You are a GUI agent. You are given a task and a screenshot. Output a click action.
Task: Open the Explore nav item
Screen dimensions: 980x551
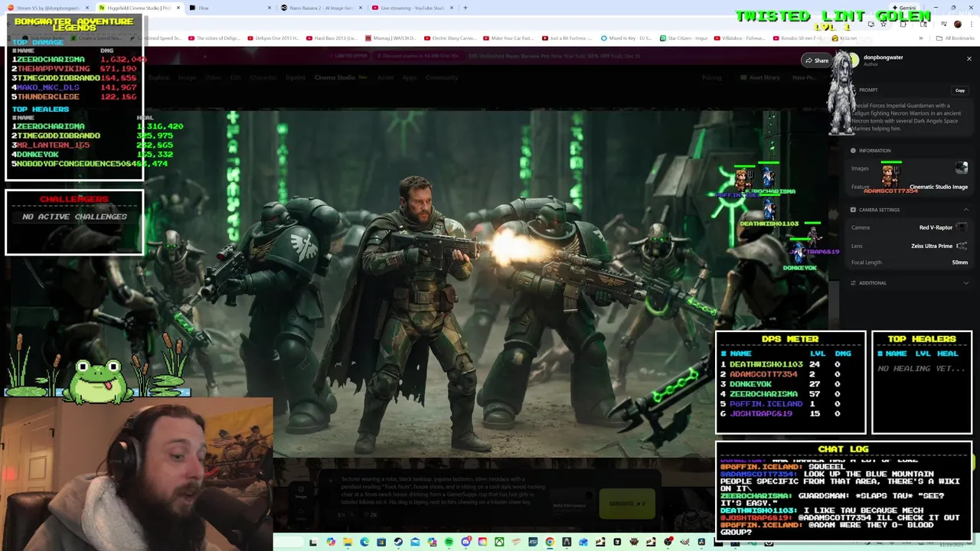(158, 77)
